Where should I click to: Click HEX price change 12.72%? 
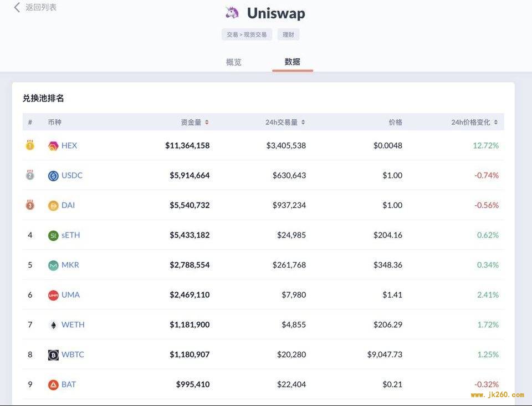click(x=486, y=146)
